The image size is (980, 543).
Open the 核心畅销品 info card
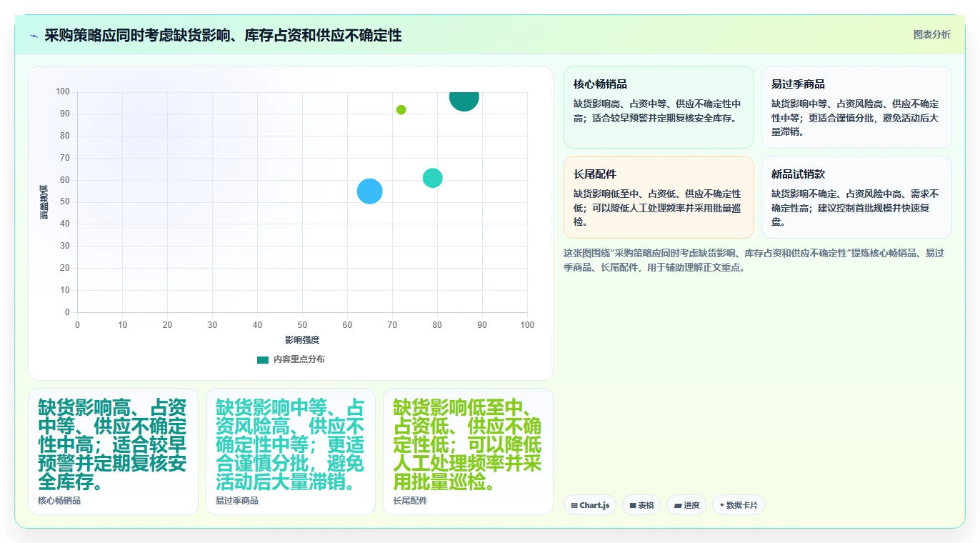(659, 107)
